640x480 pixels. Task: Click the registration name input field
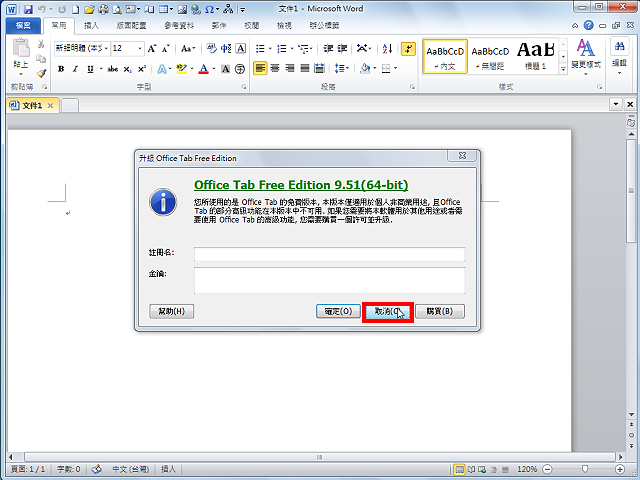click(329, 254)
